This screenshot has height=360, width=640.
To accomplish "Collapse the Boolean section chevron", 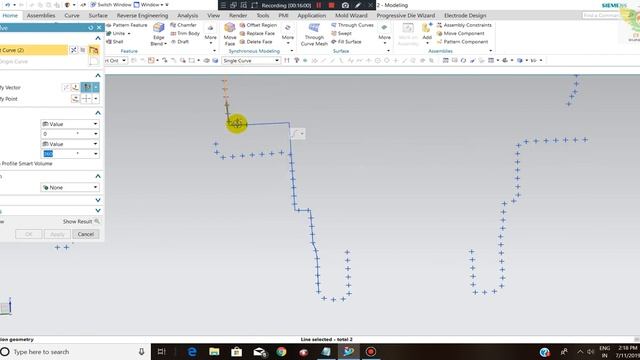I will [98, 176].
